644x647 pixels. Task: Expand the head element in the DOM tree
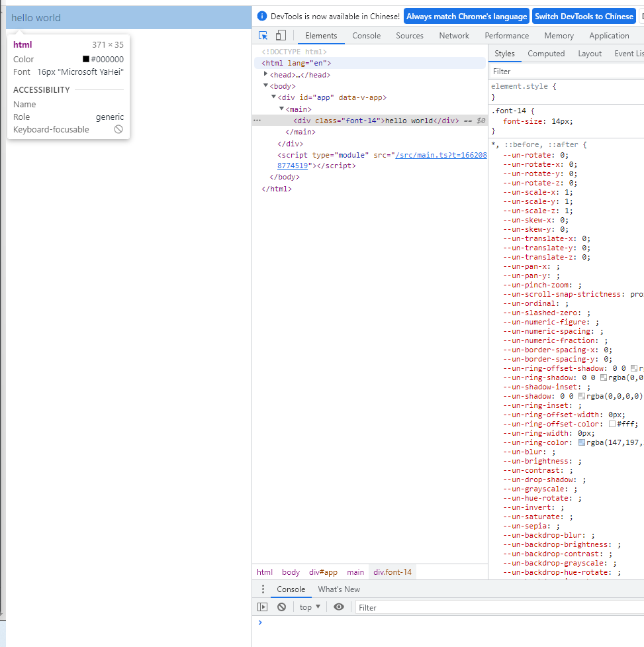pos(265,74)
